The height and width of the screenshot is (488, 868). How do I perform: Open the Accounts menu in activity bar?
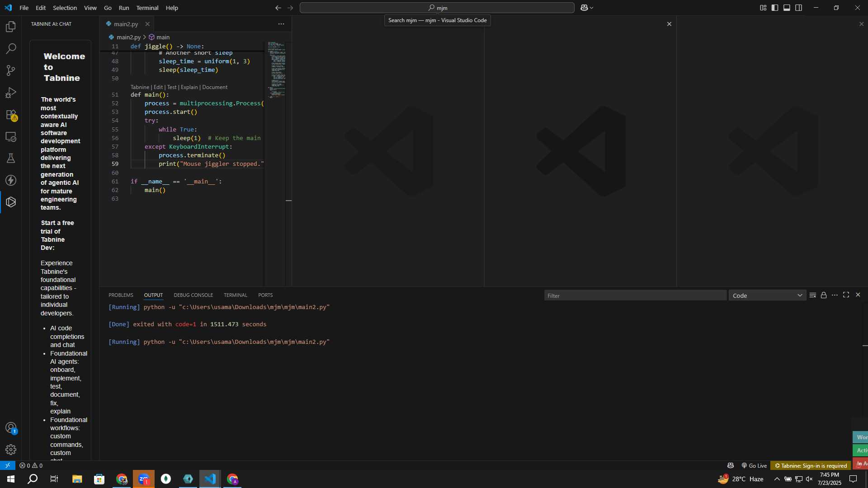11,427
